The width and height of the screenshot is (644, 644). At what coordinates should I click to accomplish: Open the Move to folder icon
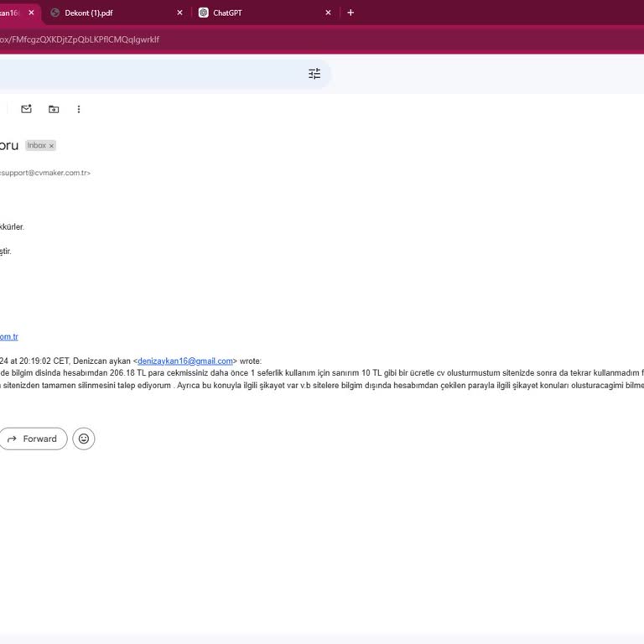pyautogui.click(x=54, y=109)
